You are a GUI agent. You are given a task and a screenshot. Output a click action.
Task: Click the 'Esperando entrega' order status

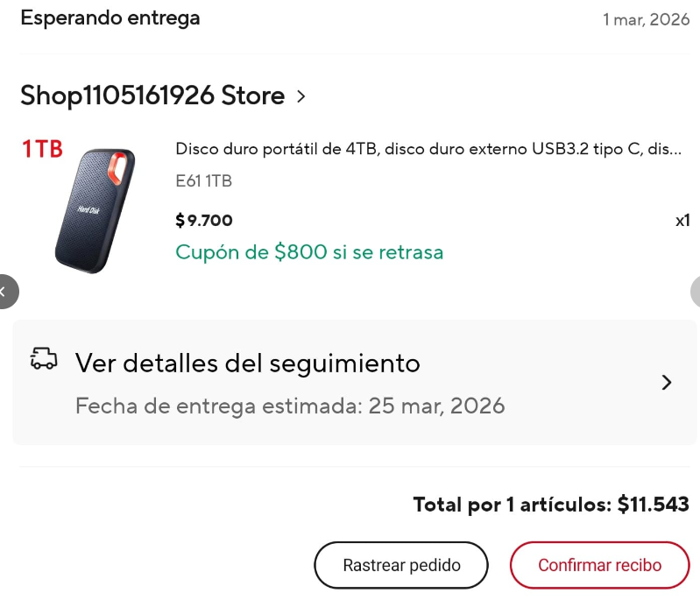pyautogui.click(x=110, y=18)
